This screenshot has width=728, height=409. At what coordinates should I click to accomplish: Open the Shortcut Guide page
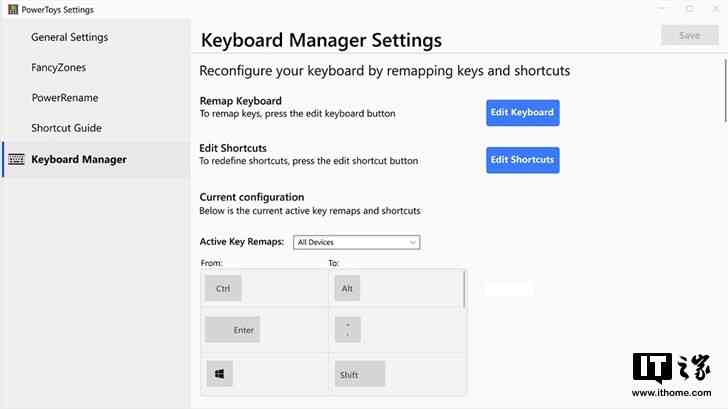(66, 128)
